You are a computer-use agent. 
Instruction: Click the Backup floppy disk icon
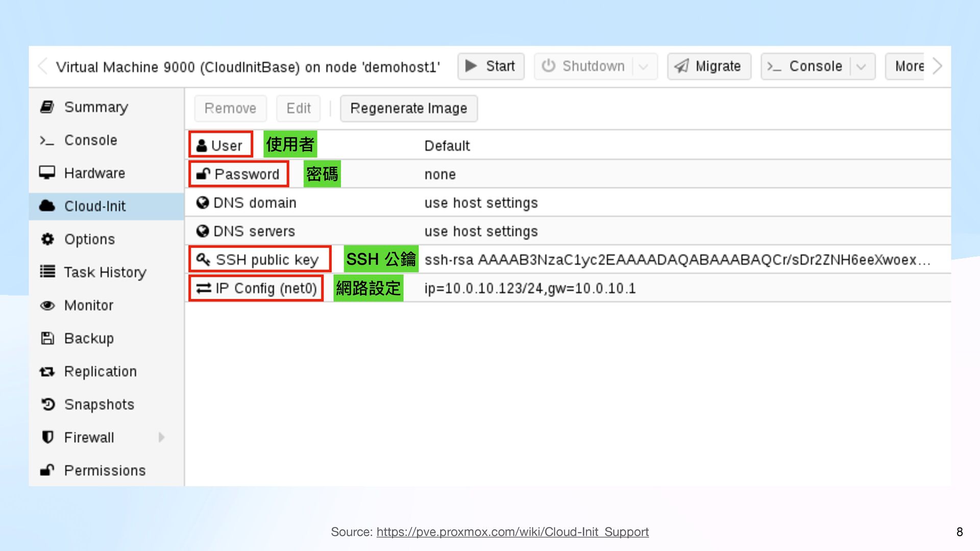47,338
